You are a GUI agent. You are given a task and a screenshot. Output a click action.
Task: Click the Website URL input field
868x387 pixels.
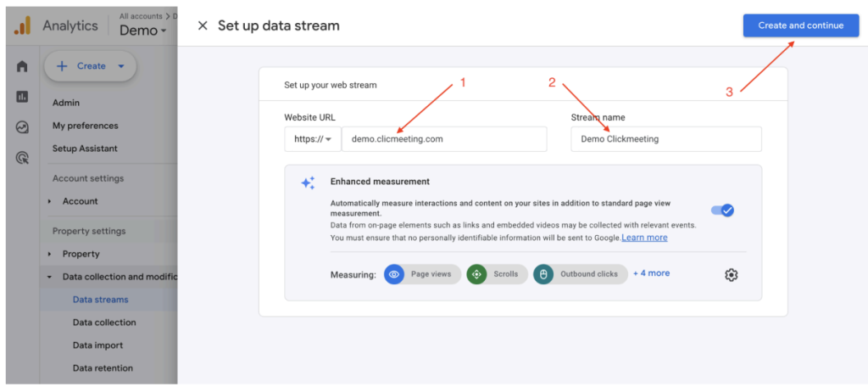(443, 139)
